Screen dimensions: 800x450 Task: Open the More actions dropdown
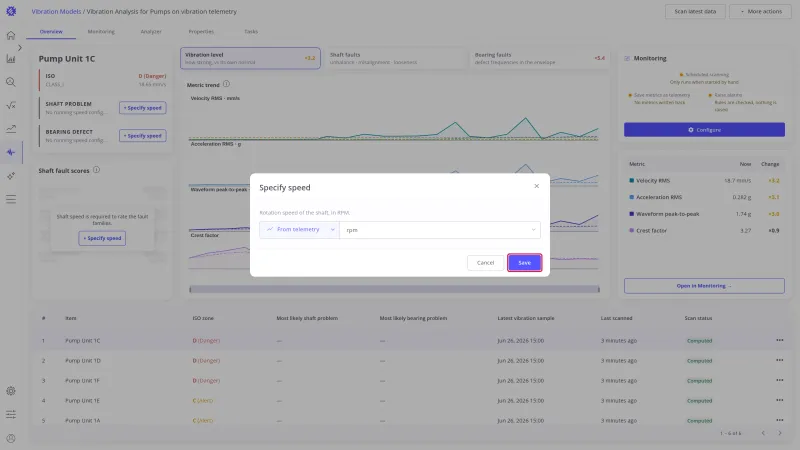pyautogui.click(x=760, y=11)
